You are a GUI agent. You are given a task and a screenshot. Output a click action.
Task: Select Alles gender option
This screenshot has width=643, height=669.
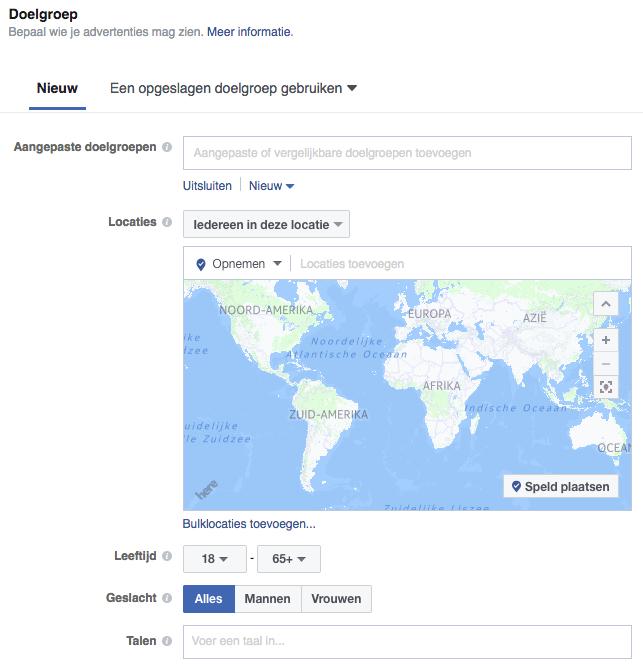pyautogui.click(x=208, y=599)
